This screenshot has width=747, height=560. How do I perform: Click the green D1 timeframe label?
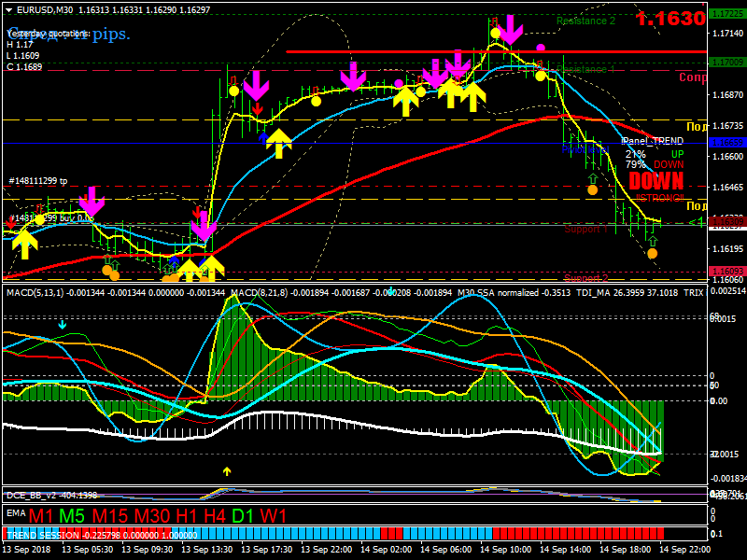243,516
